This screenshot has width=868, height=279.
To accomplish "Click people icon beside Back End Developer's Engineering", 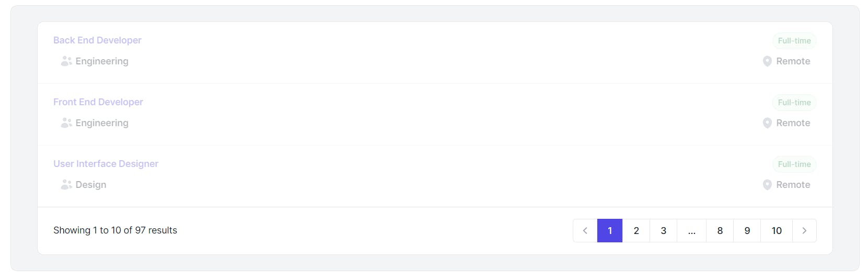I will click(x=66, y=61).
